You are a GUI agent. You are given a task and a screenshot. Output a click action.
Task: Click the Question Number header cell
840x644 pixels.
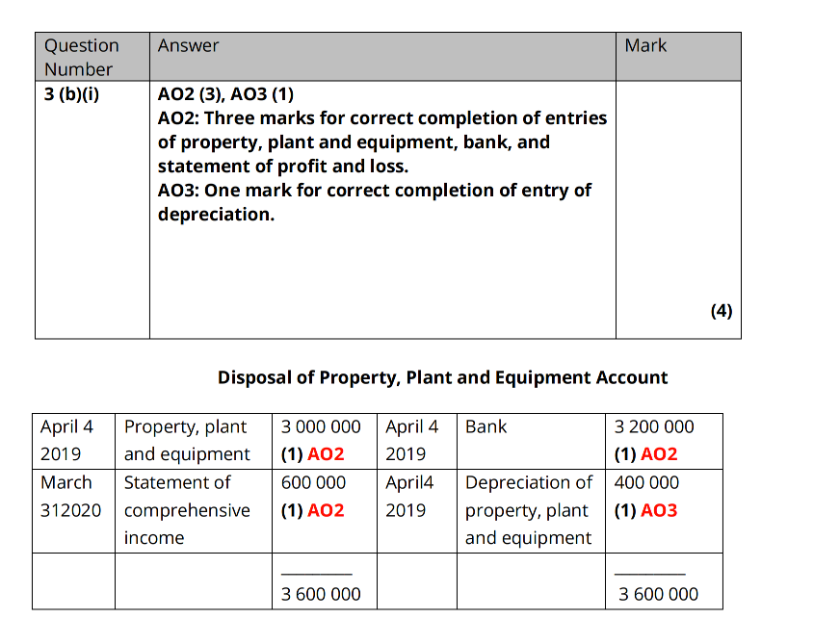point(81,57)
